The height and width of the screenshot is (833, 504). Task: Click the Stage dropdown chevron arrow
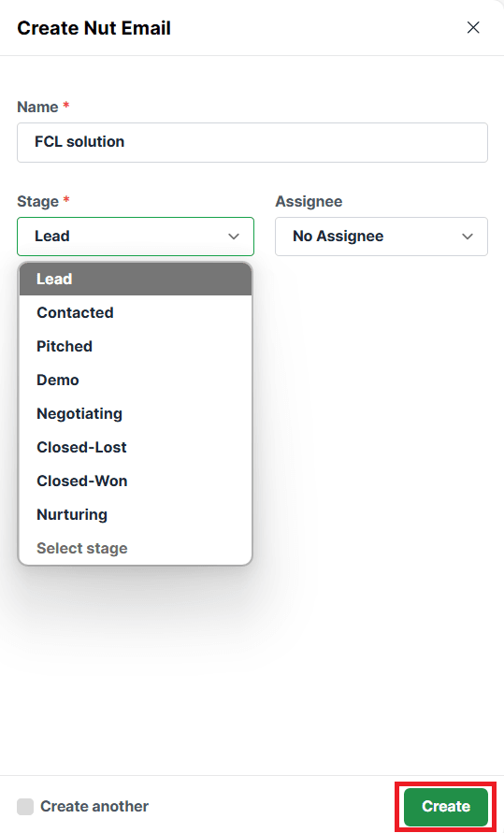pos(234,237)
